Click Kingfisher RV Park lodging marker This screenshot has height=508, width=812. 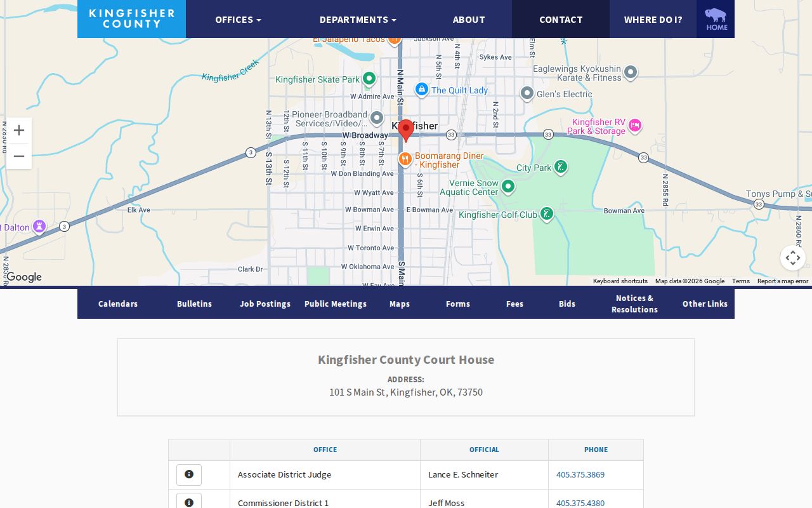click(635, 126)
